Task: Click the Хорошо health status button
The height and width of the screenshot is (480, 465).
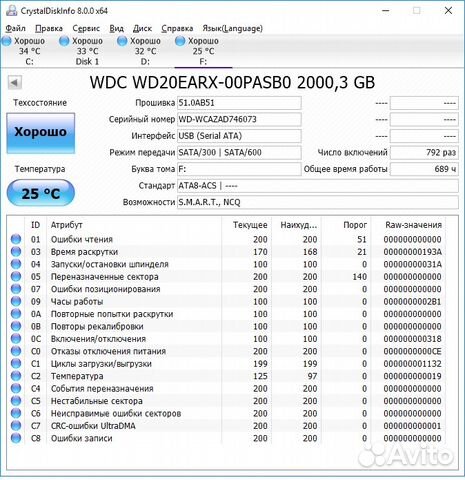Action: (x=41, y=133)
